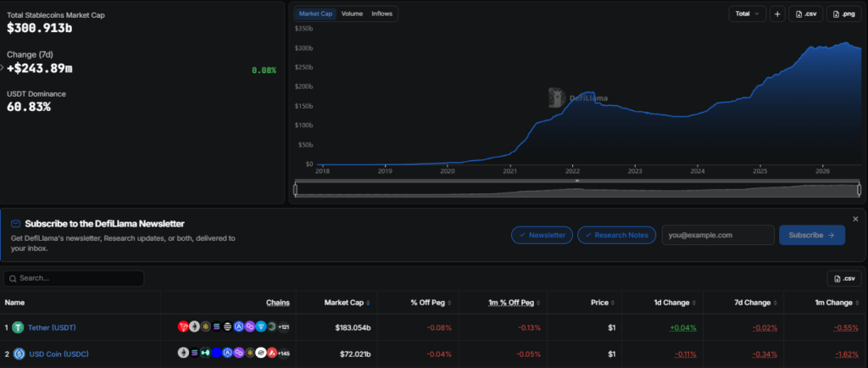868x368 pixels.
Task: Sort the table by Market Cap column
Action: click(x=347, y=303)
